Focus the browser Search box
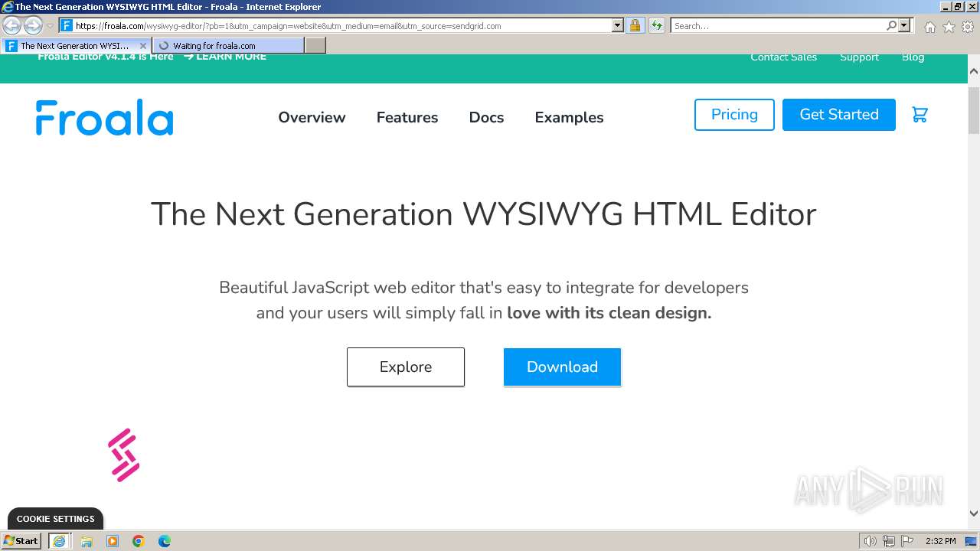This screenshot has width=980, height=551. point(778,25)
